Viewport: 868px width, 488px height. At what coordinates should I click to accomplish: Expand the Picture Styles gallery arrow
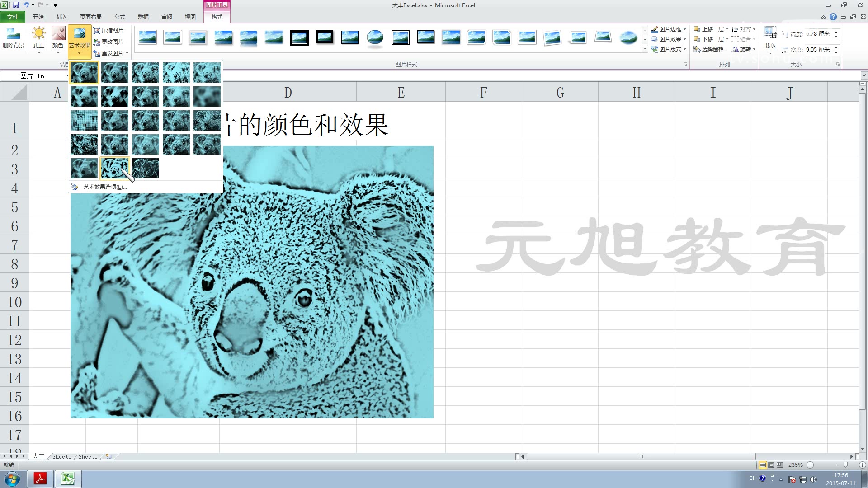tap(644, 48)
